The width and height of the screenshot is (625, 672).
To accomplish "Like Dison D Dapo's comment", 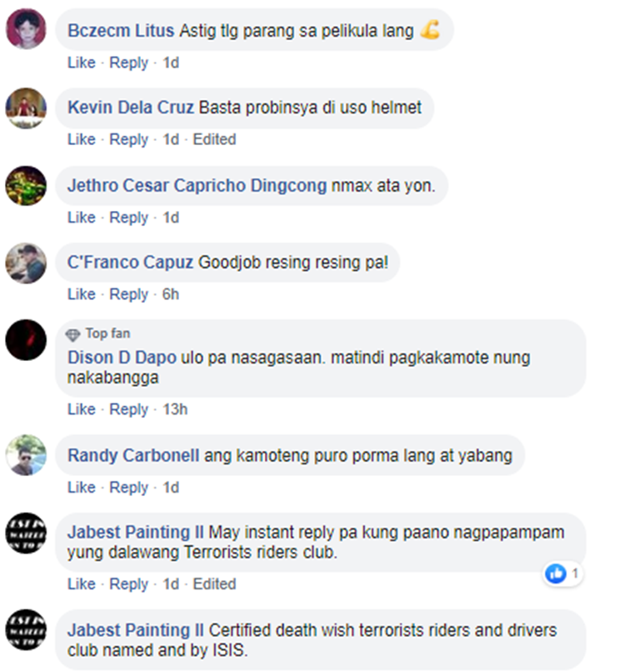I will point(82,409).
